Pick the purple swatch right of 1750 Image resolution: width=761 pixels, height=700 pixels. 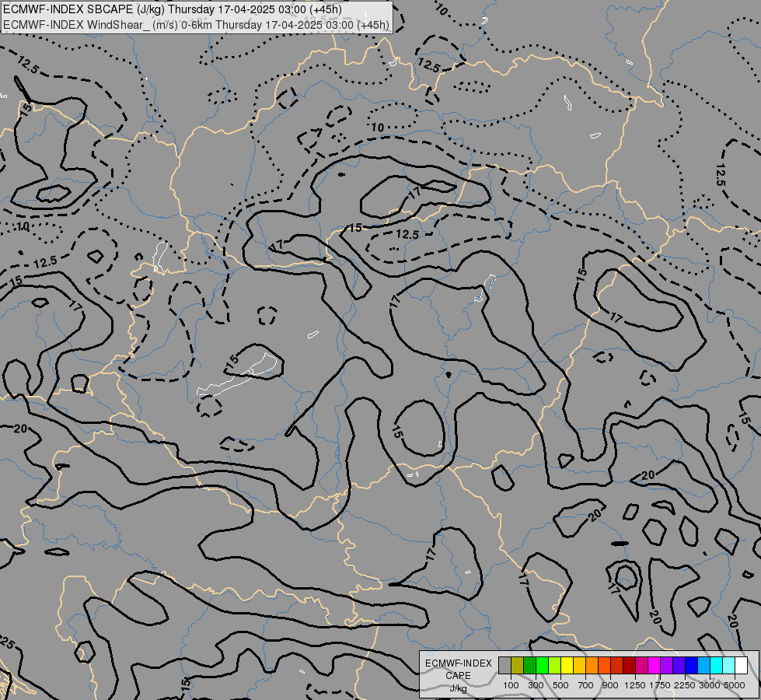click(667, 666)
